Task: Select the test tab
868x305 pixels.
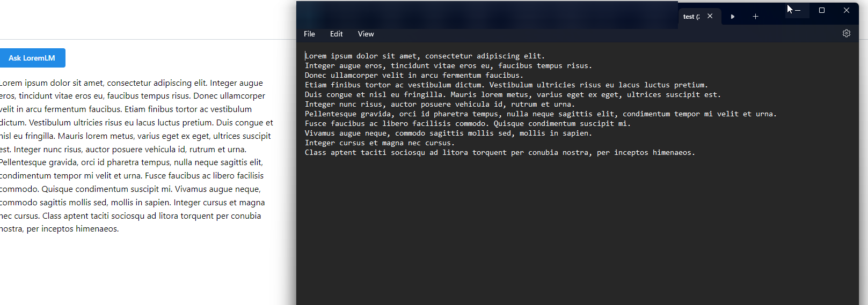Action: point(690,17)
